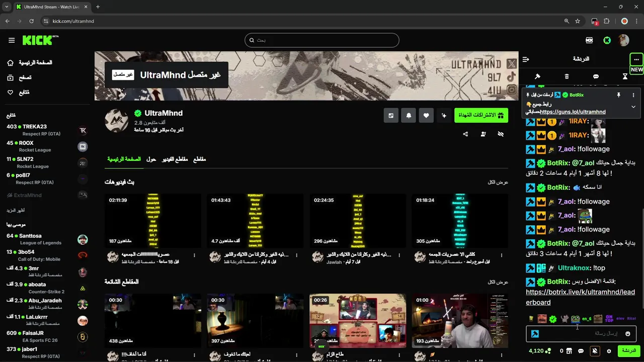Open the user profile avatar in top right
644x362 pixels.
pyautogui.click(x=624, y=40)
